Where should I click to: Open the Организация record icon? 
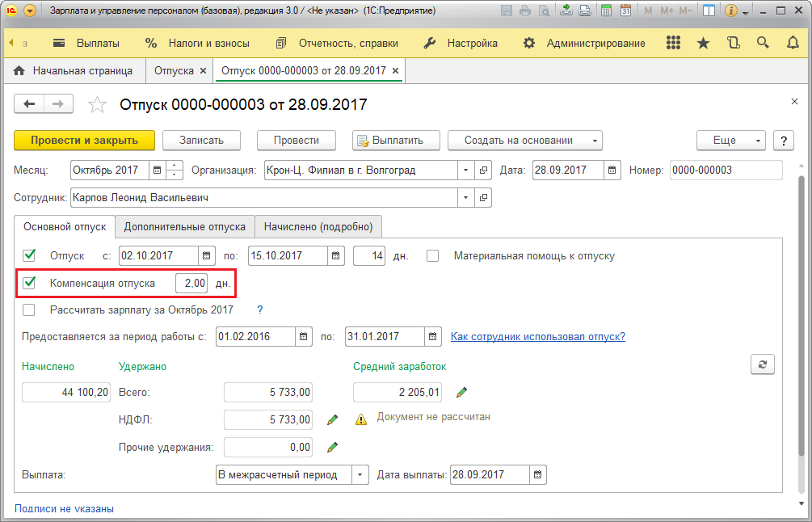[483, 170]
